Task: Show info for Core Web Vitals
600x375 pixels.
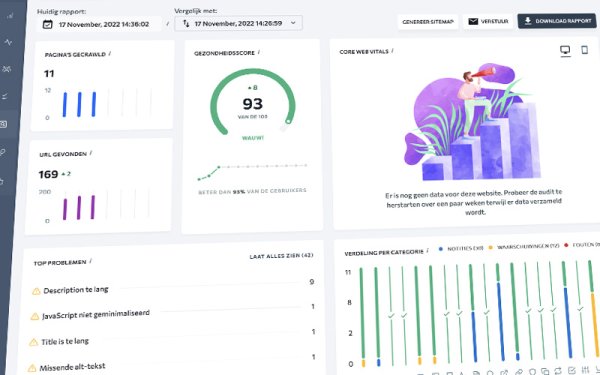Action: [393, 51]
